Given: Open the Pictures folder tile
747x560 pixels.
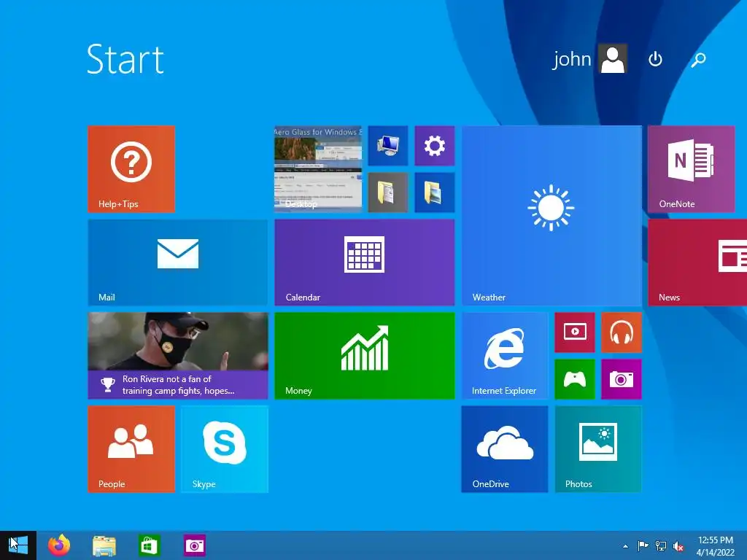Looking at the screenshot, I should pos(435,192).
